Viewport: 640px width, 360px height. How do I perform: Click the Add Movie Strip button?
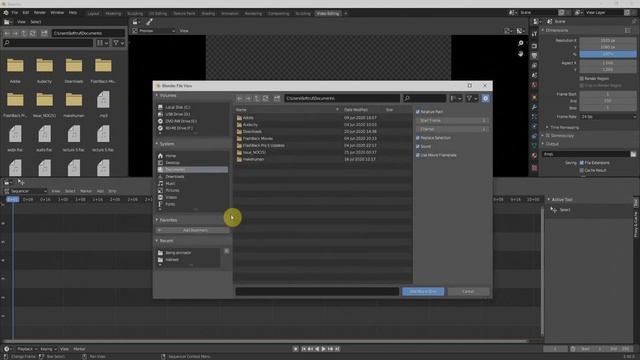coord(423,291)
